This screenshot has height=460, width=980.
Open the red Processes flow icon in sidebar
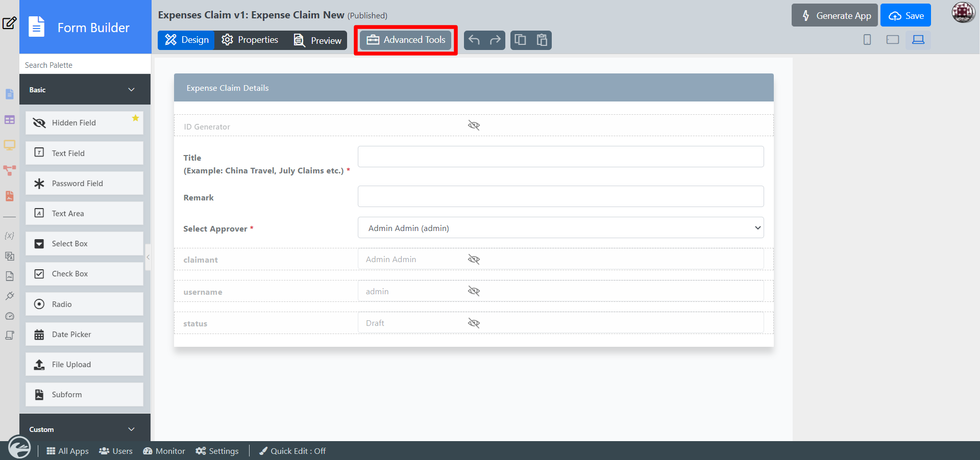[x=10, y=170]
